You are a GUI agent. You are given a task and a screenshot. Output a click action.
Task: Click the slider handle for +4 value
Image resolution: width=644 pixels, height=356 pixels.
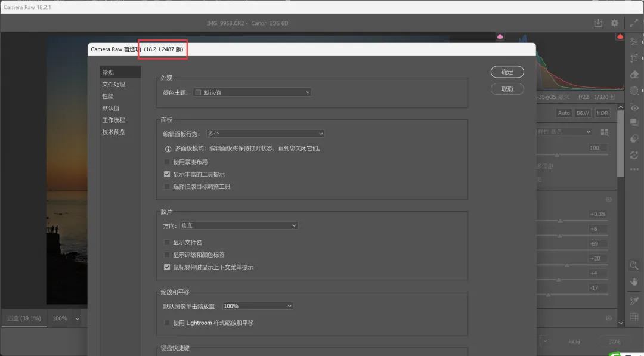pos(559,280)
